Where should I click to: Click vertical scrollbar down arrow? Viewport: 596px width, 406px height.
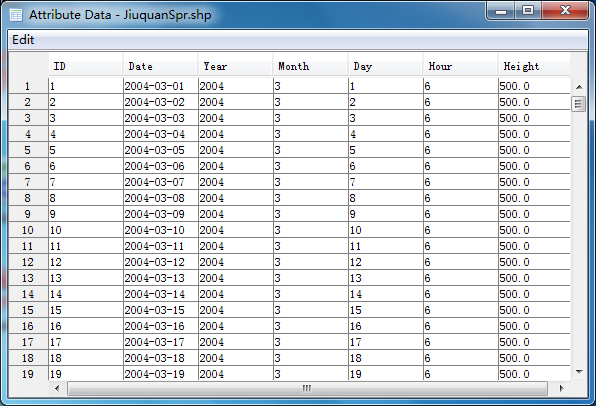point(579,372)
